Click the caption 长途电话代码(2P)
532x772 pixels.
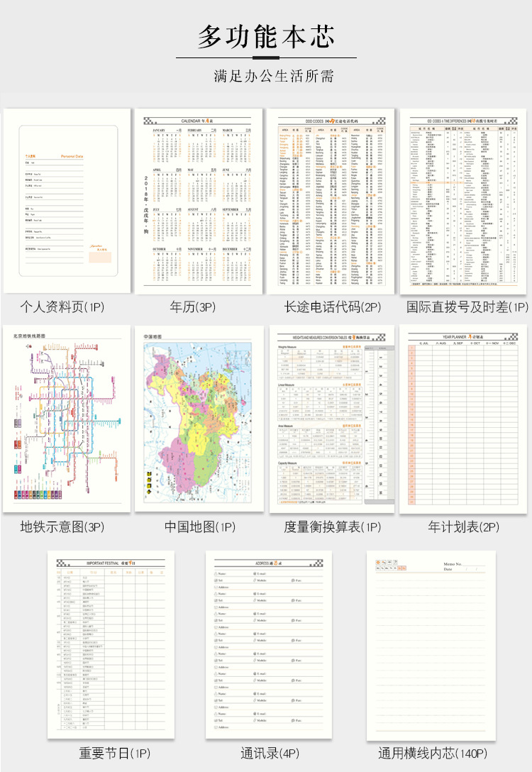click(x=333, y=307)
